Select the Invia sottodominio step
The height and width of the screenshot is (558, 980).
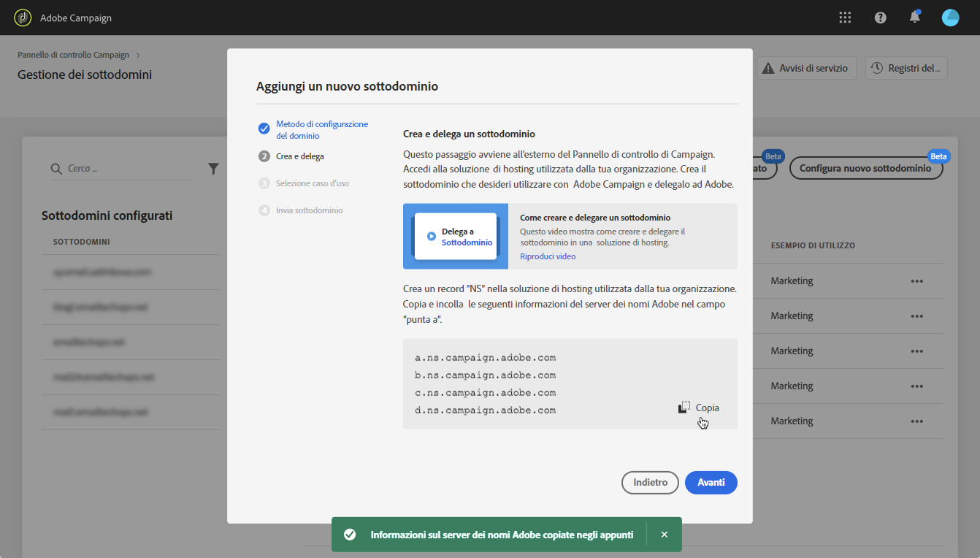pyautogui.click(x=310, y=210)
